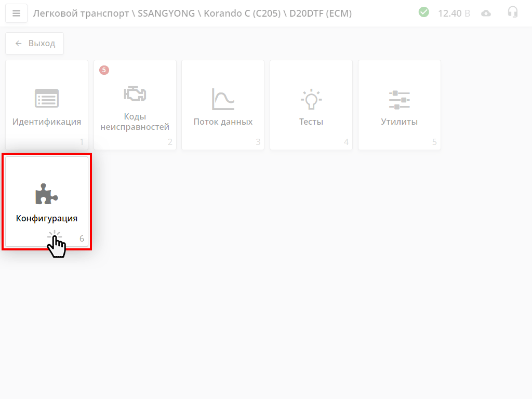This screenshot has width=532, height=399.
Task: Click the Конфигурация puzzle piece icon
Action: pyautogui.click(x=46, y=194)
